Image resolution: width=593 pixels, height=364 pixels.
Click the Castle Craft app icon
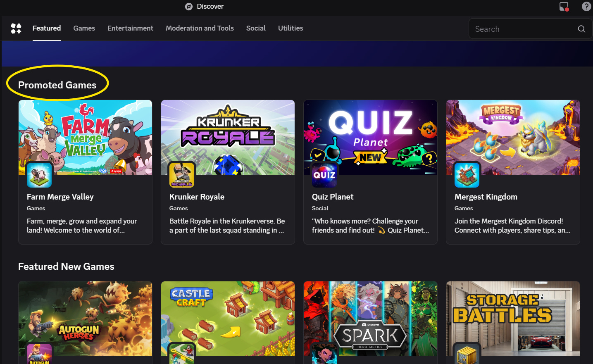click(x=182, y=354)
